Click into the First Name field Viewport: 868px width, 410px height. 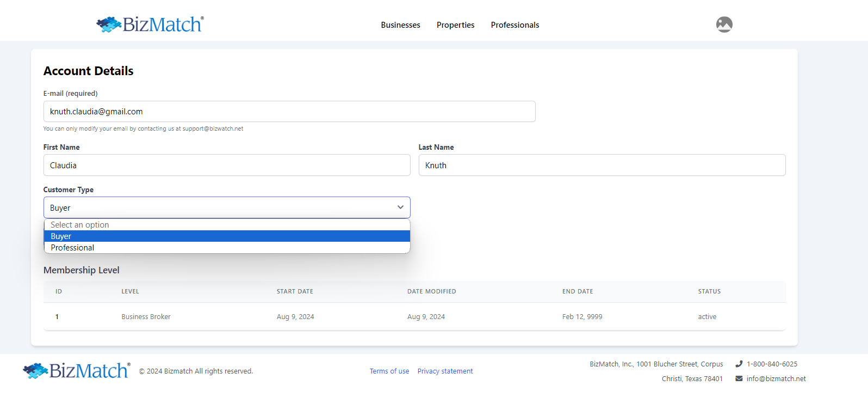(x=226, y=166)
